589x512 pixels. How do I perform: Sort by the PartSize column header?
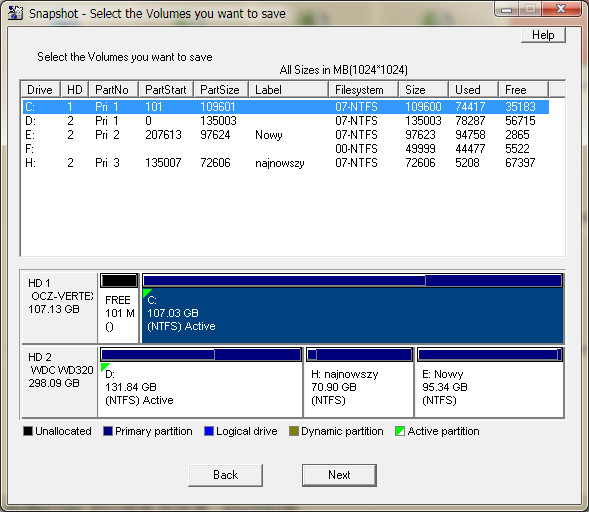tap(221, 90)
